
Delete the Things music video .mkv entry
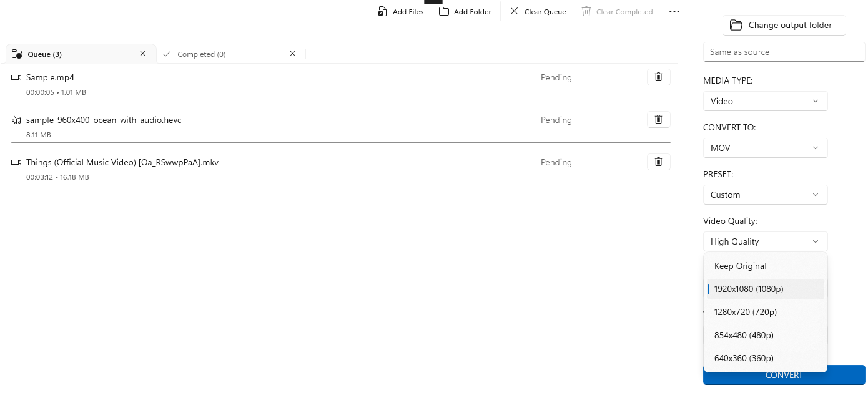pyautogui.click(x=658, y=162)
